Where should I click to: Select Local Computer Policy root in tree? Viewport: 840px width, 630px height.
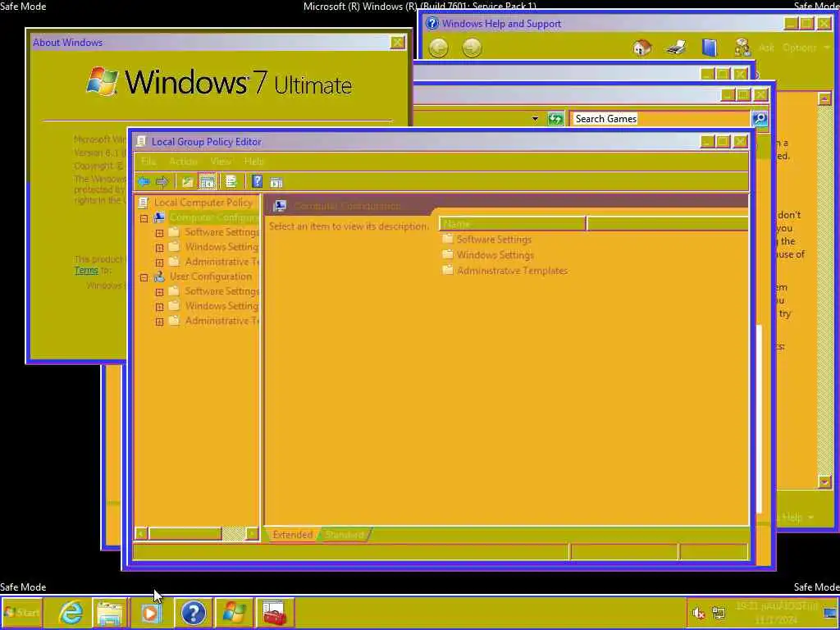[203, 203]
